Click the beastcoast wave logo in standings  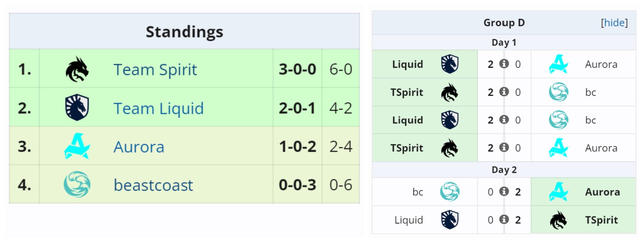click(77, 185)
